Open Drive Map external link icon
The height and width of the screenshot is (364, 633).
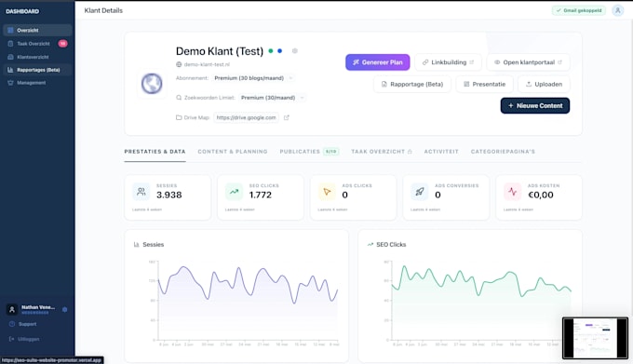[x=287, y=117]
